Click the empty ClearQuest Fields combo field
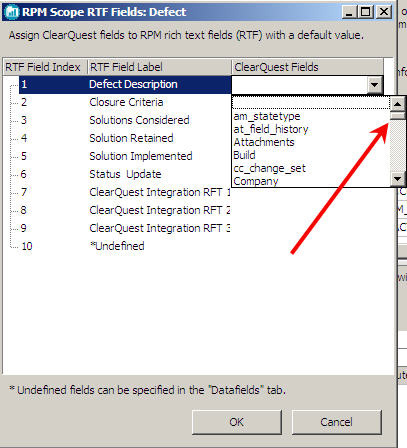This screenshot has width=407, height=448. pyautogui.click(x=300, y=85)
